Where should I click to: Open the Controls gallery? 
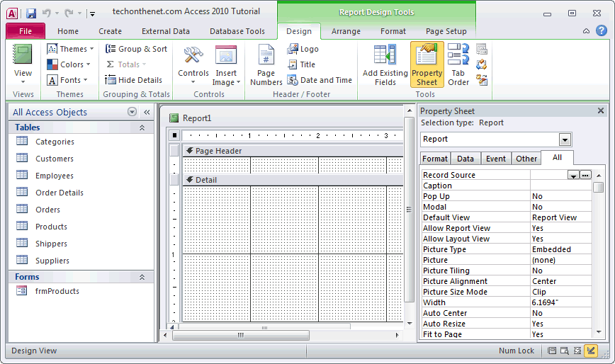click(x=193, y=65)
